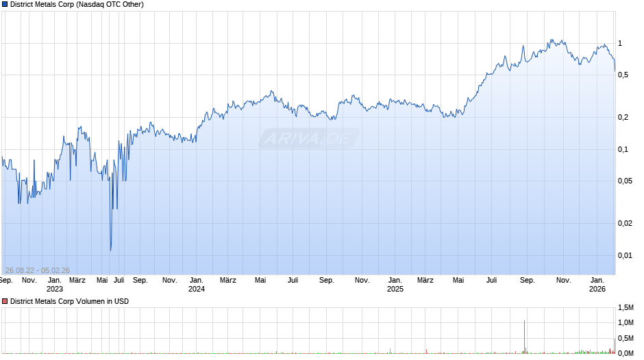Click the 'März' label between Jan. 2023 and Mai

[x=77, y=281]
